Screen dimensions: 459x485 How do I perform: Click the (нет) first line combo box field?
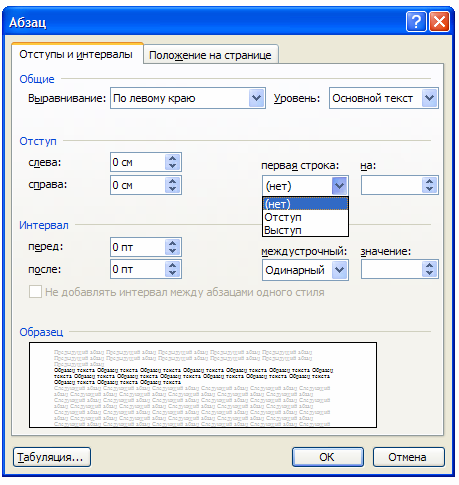[x=305, y=186]
